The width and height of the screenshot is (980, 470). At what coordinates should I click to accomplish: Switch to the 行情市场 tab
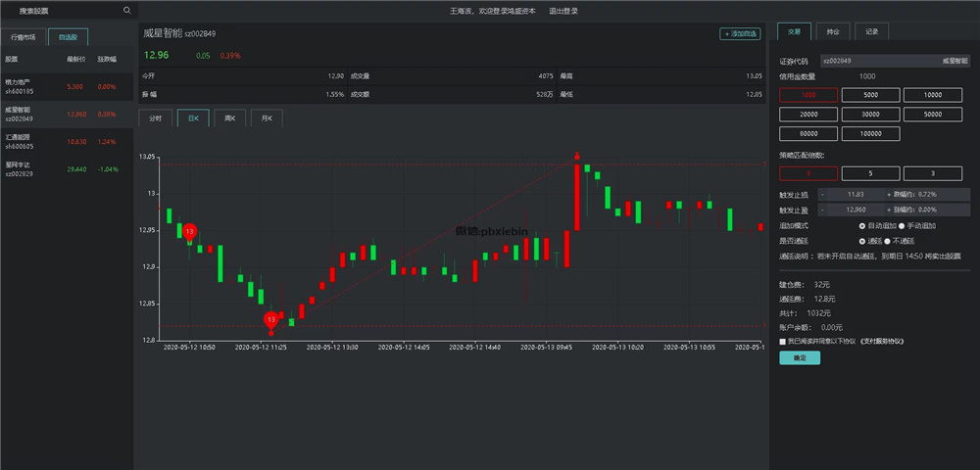click(x=23, y=37)
